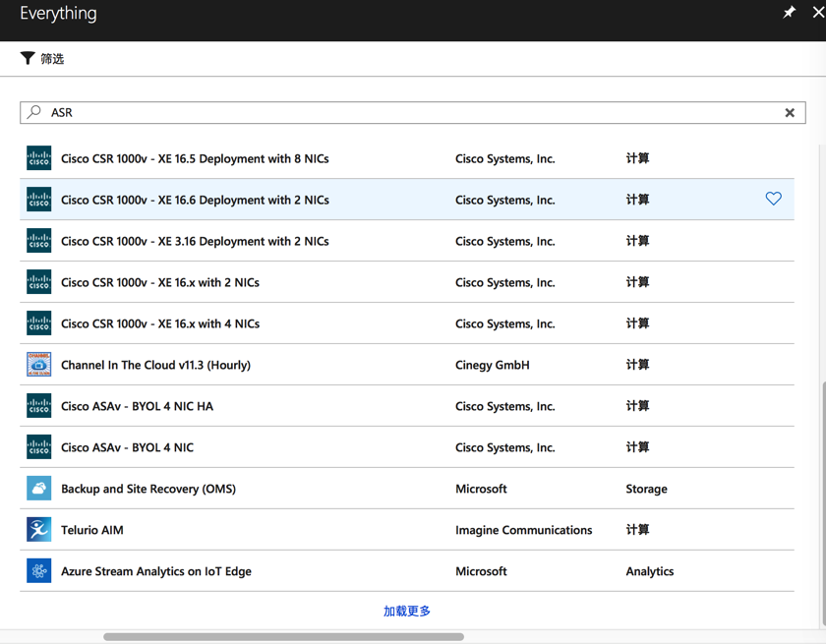Screen dimensions: 826x644
Task: Click the Telurio AIM icon
Action: 39,530
